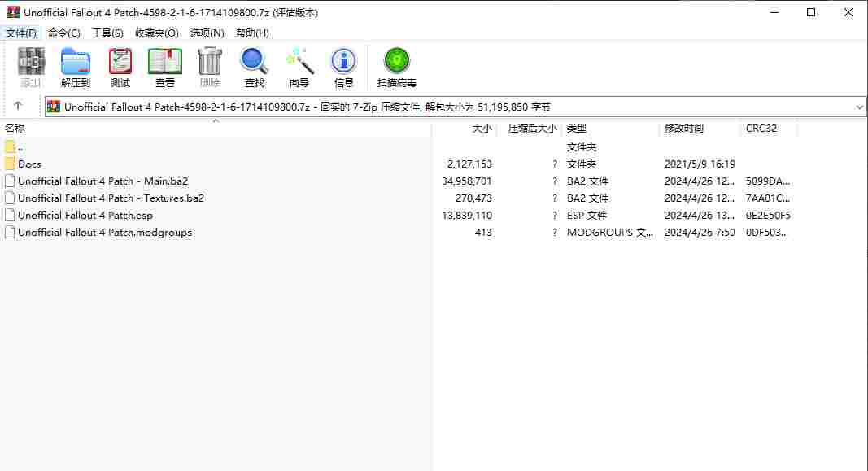Go up one level arrow
Image resolution: width=868 pixels, height=471 pixels.
tap(18, 106)
